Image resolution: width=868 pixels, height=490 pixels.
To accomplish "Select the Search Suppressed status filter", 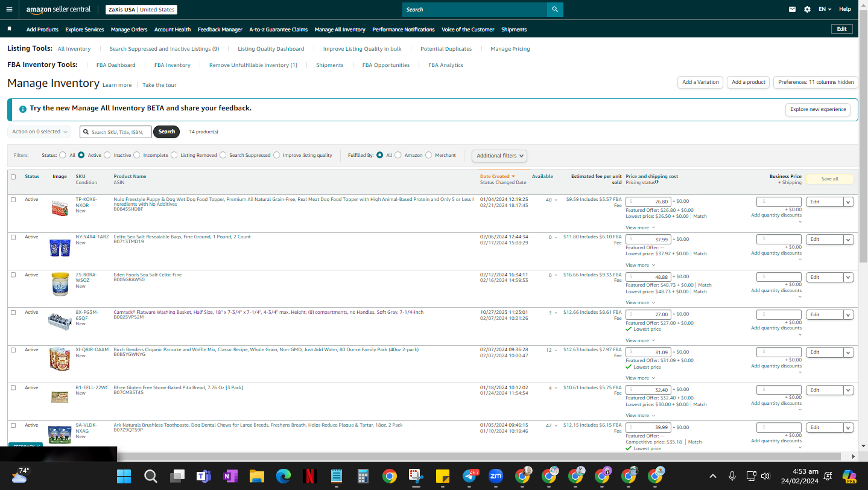I will (x=223, y=155).
